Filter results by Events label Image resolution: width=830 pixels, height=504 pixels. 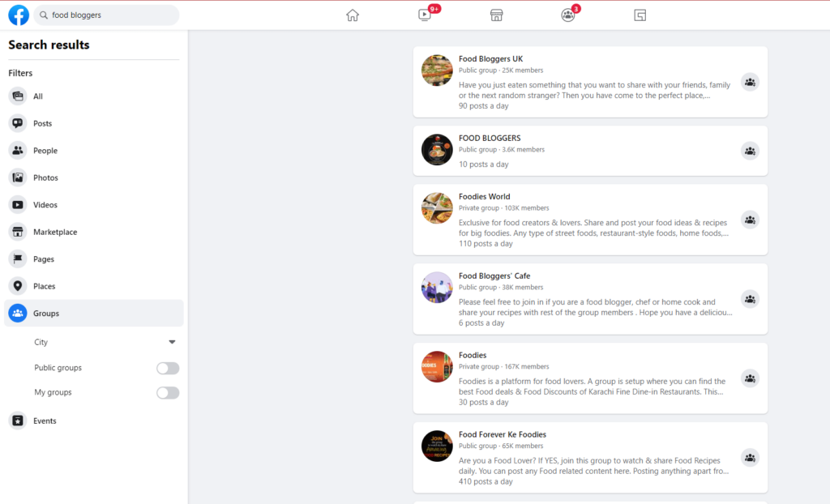click(45, 421)
